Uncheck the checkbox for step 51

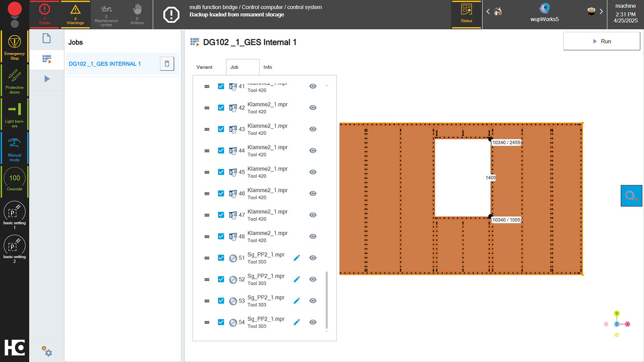pos(221,258)
